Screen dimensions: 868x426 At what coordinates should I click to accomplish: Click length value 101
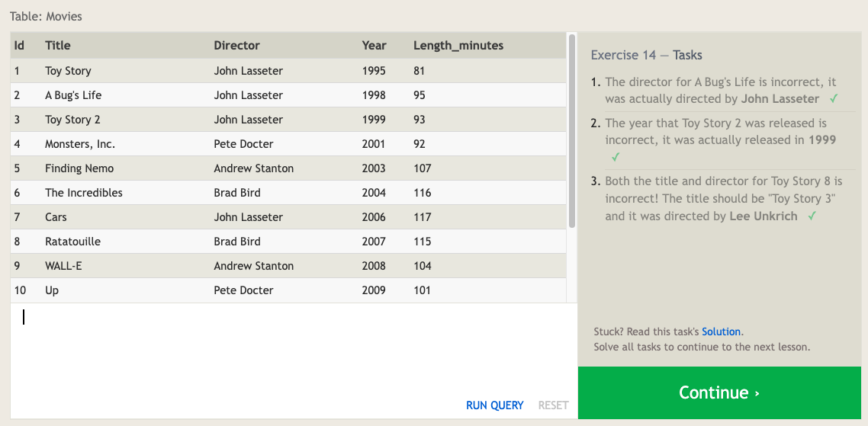tap(422, 290)
